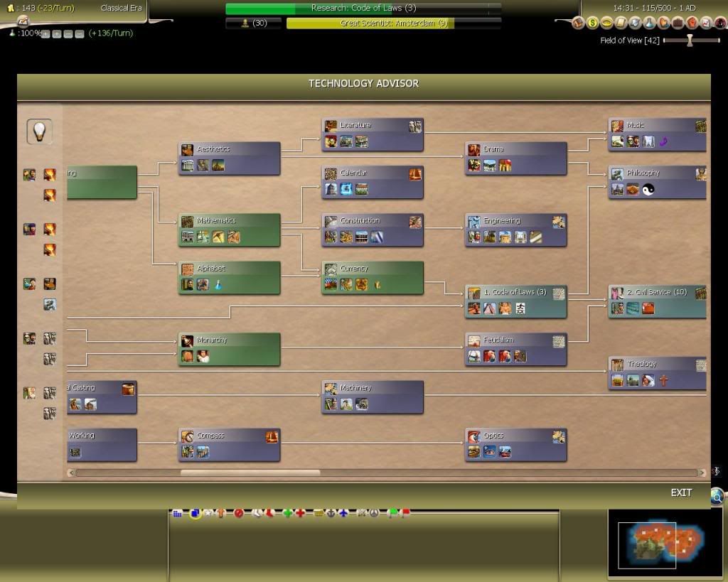
Task: Toggle the blue airplane units filter
Action: (x=343, y=513)
